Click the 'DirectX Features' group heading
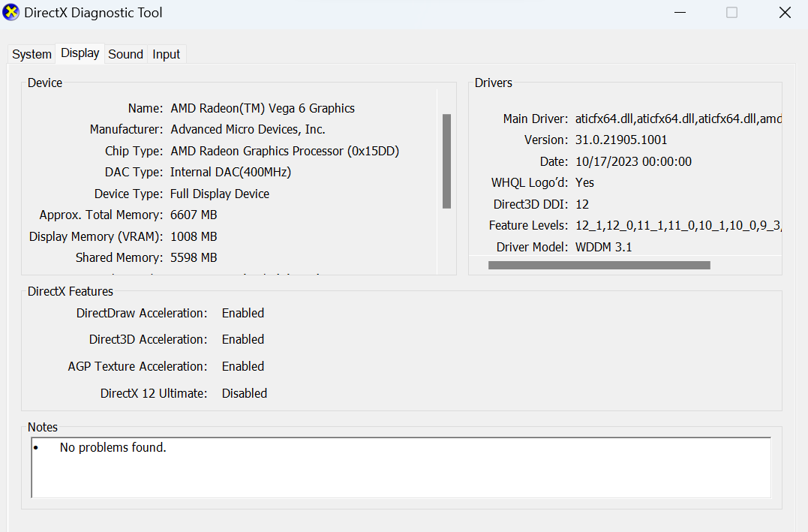Viewport: 808px width, 532px height. pyautogui.click(x=71, y=292)
